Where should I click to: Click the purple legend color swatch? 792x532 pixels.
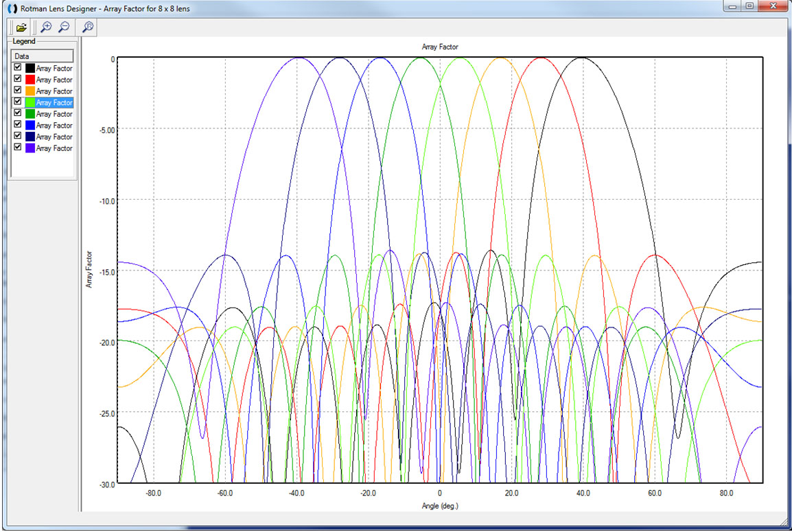coord(30,148)
